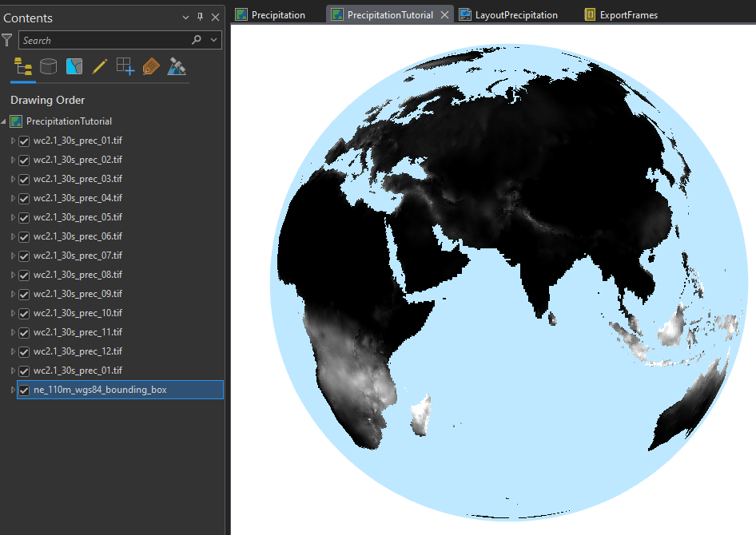This screenshot has height=535, width=756.
Task: Uncheck the wc2.1_30s_prec_03.tif layer
Action: 24,179
